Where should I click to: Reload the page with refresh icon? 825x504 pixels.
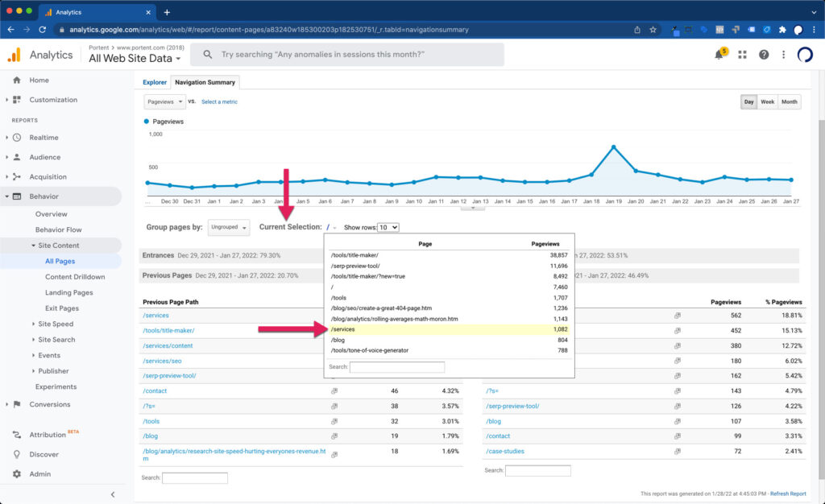pos(43,30)
